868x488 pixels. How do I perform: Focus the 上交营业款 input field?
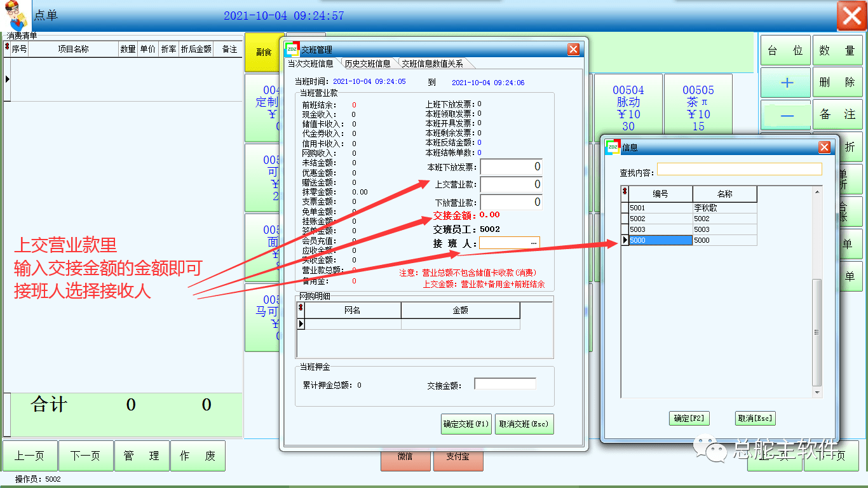coord(512,184)
